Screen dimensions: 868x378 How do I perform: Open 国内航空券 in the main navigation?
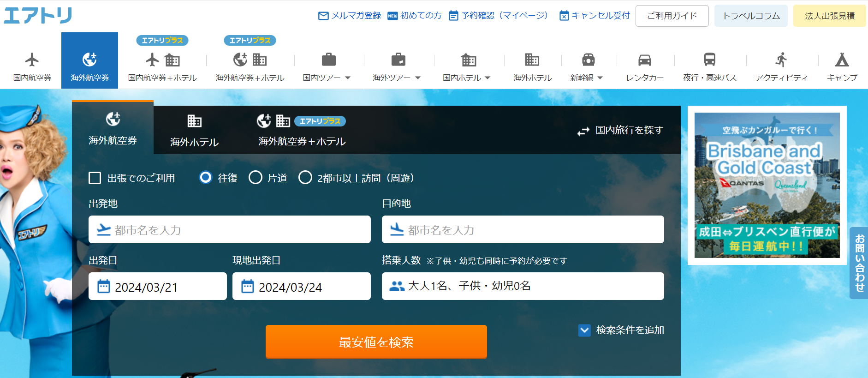[x=32, y=60]
